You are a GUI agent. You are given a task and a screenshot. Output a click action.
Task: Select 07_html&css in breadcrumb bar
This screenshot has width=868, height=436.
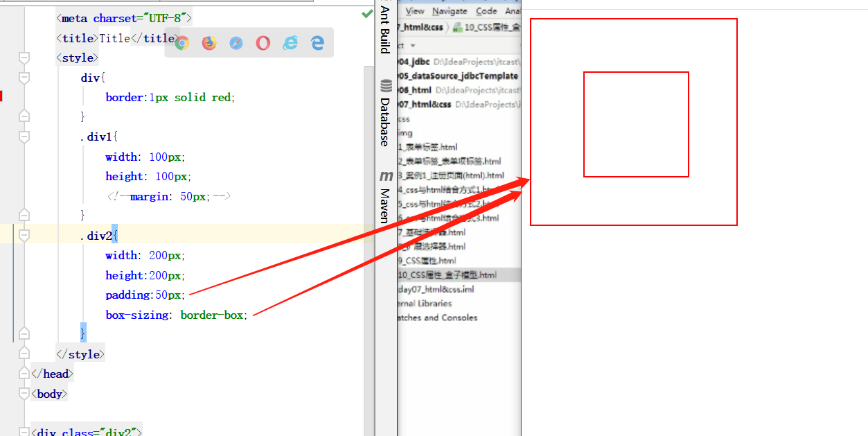coord(421,28)
